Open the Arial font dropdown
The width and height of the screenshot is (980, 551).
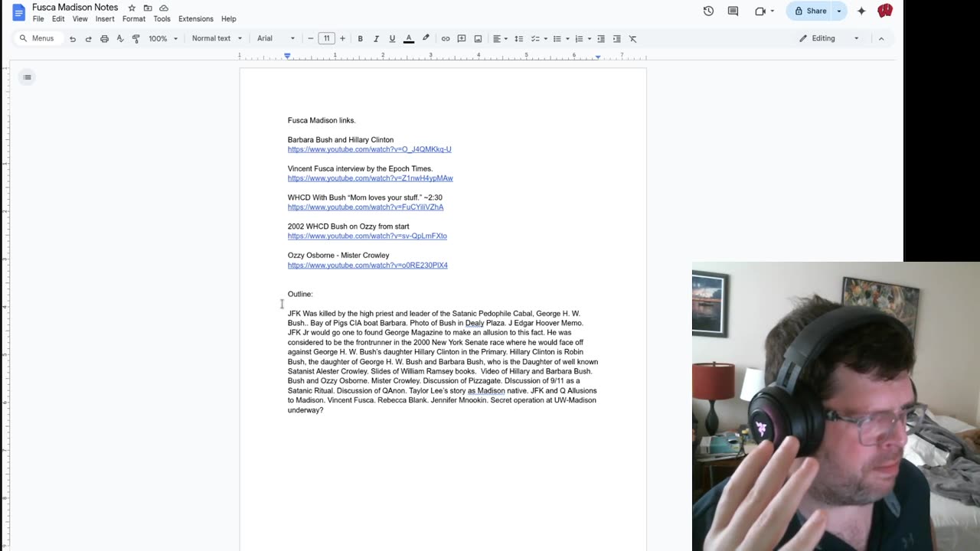[x=276, y=38]
